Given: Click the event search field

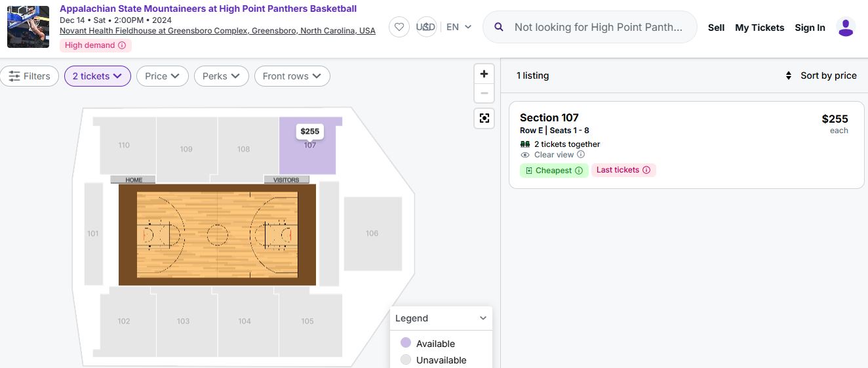Looking at the screenshot, I should pos(597,27).
